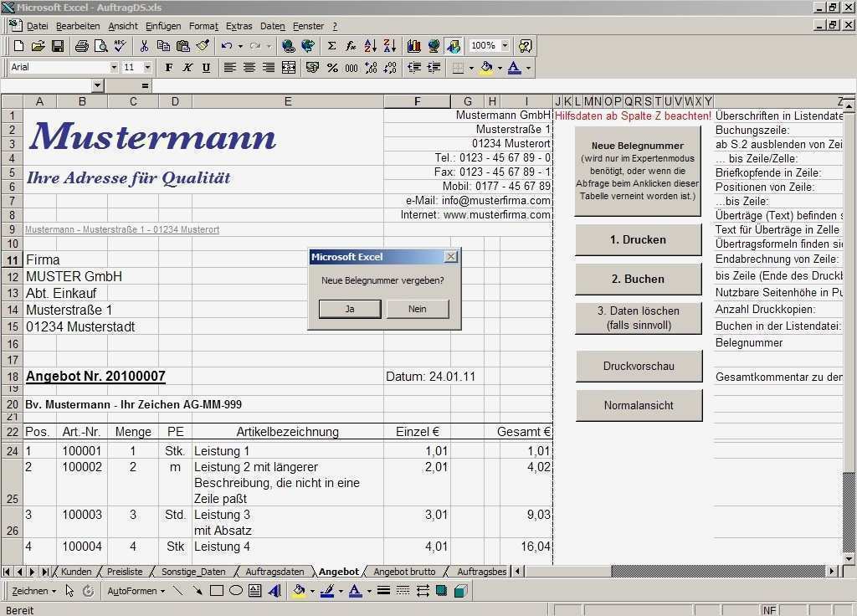Open the font name dropdown showing Arial
The image size is (857, 616).
[115, 67]
